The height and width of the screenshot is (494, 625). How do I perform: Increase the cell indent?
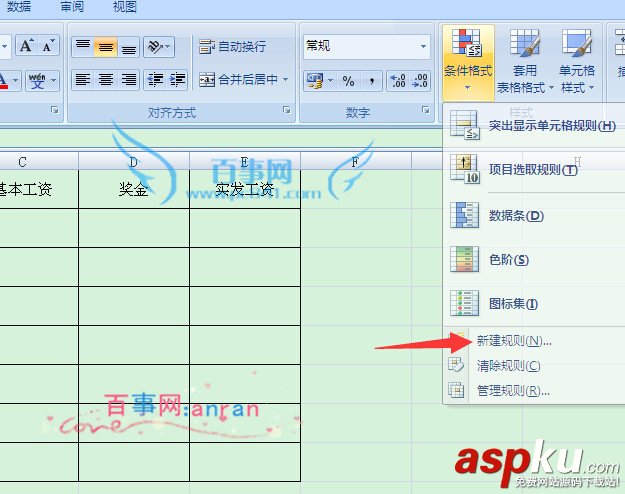(177, 79)
